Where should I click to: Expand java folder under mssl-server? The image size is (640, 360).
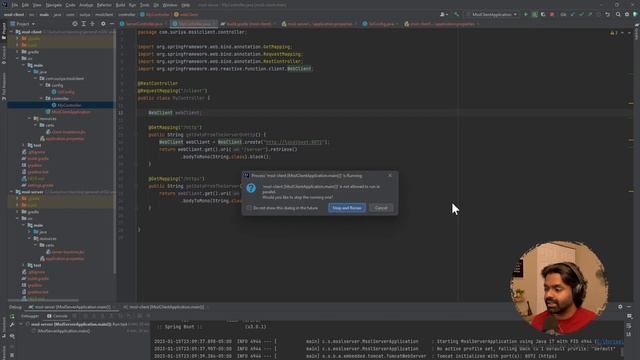point(30,232)
